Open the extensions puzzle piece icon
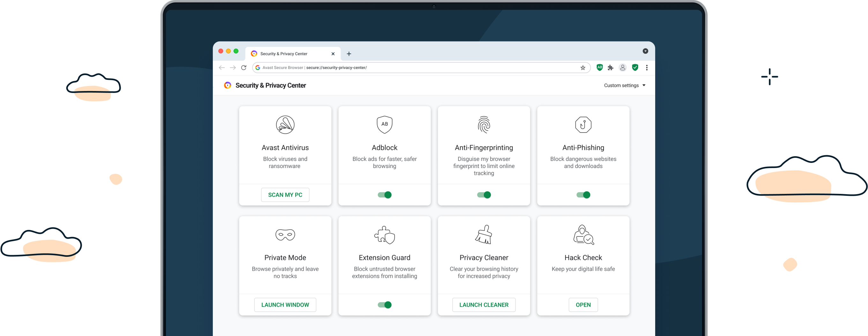This screenshot has width=868, height=336. (611, 67)
